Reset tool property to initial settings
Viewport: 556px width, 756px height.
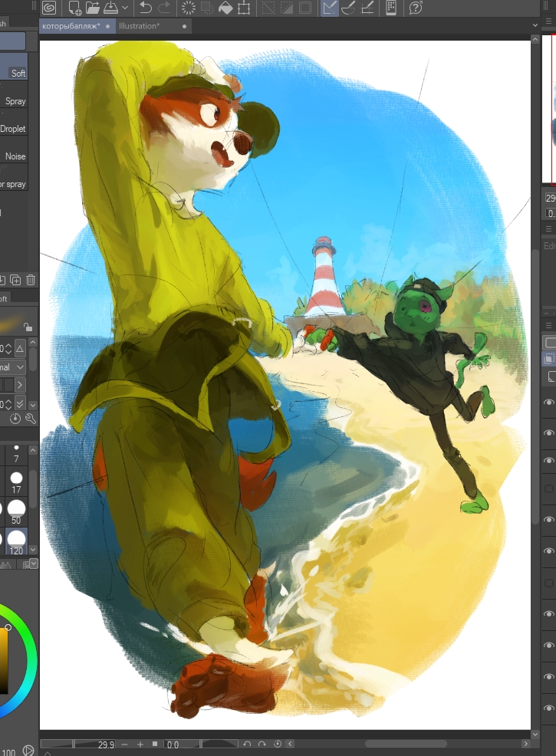point(15,419)
